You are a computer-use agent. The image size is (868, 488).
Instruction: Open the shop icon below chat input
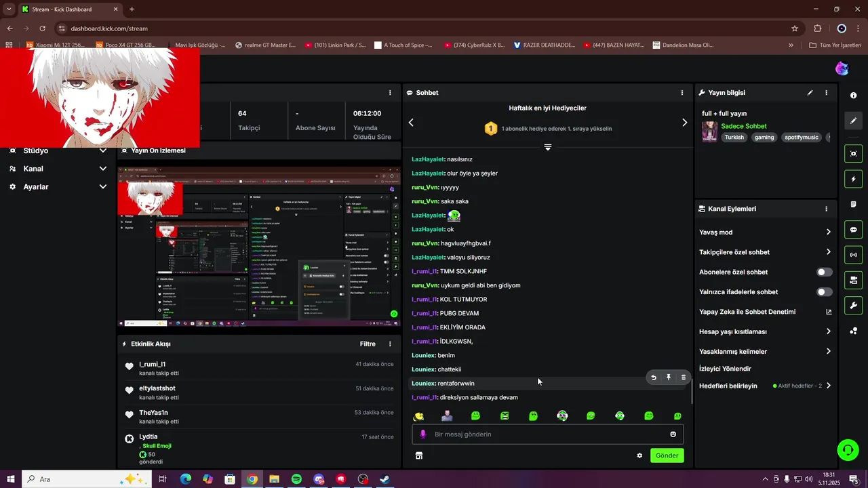pos(419,455)
